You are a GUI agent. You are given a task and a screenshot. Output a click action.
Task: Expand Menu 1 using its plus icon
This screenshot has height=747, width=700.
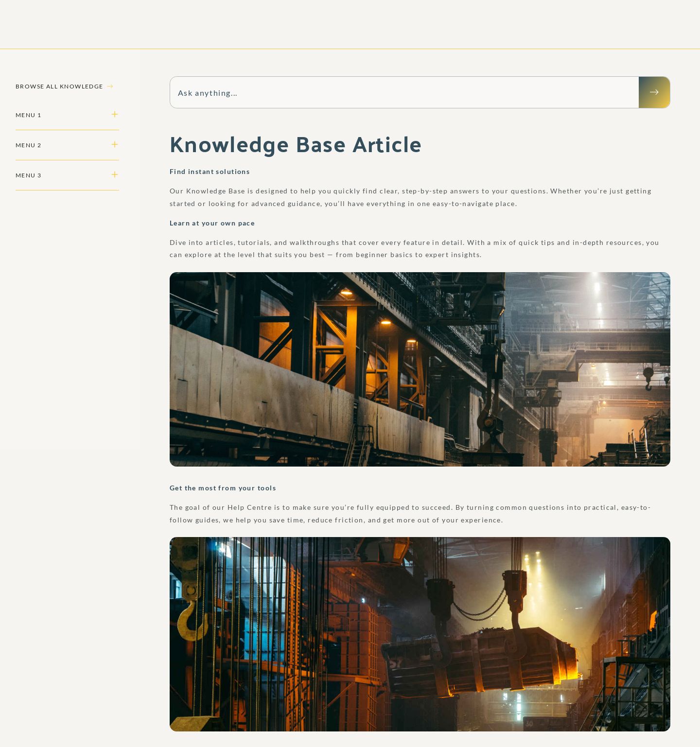[115, 115]
